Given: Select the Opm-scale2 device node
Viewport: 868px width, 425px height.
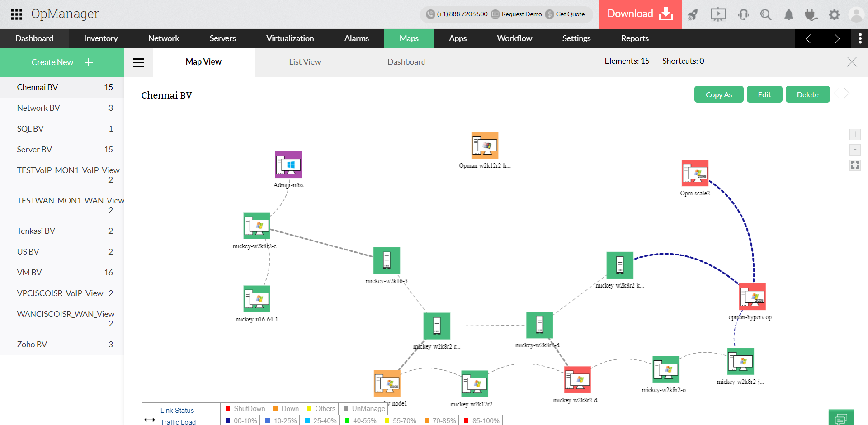Looking at the screenshot, I should (x=695, y=173).
